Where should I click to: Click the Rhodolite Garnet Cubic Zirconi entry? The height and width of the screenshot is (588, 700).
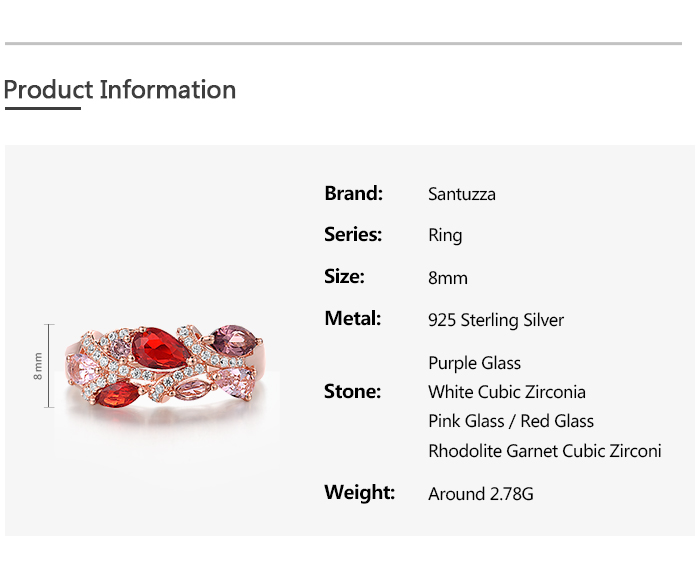point(544,451)
